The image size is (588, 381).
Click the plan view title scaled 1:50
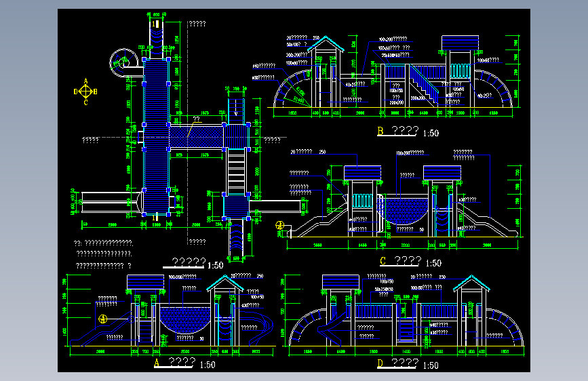pos(193,263)
